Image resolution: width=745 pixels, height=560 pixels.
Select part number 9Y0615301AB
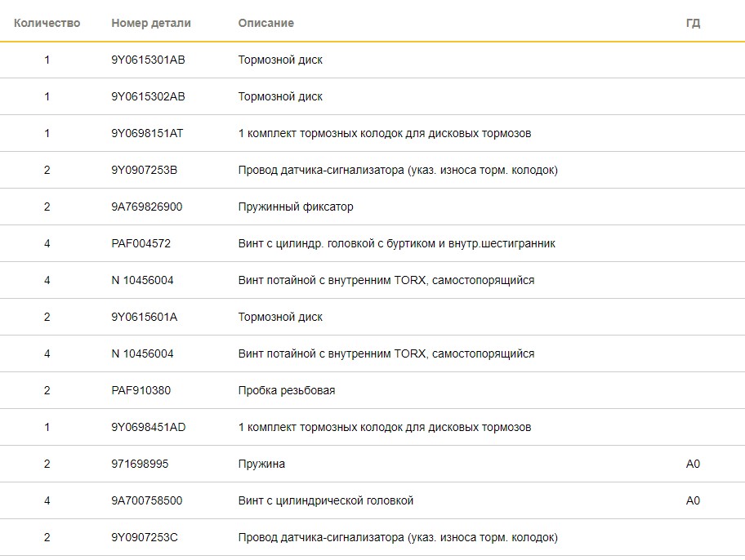tap(148, 60)
